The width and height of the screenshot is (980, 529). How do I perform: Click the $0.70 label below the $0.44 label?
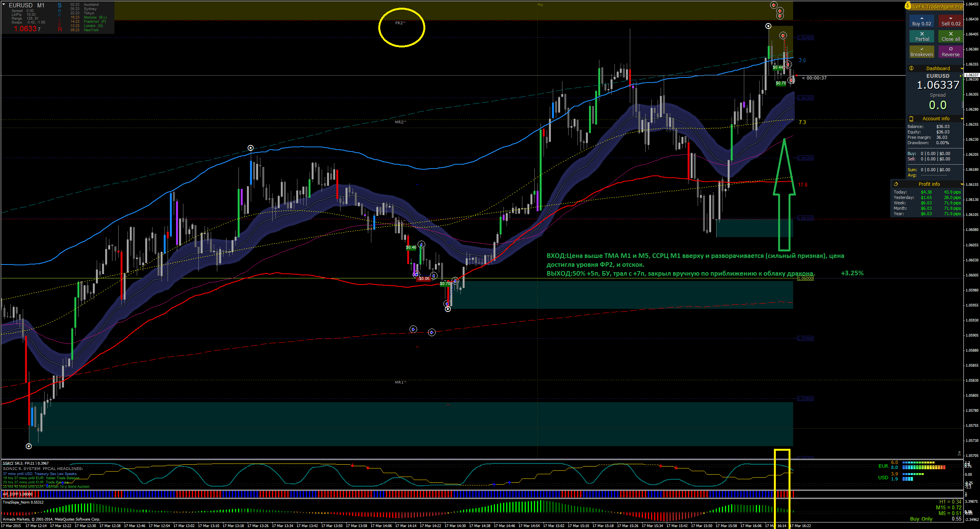point(781,83)
